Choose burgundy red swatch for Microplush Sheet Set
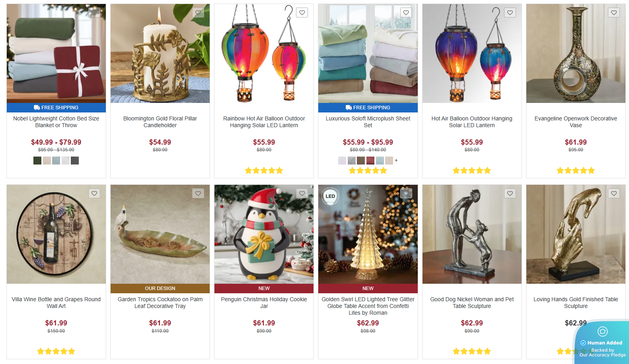The image size is (629, 364). point(370,161)
